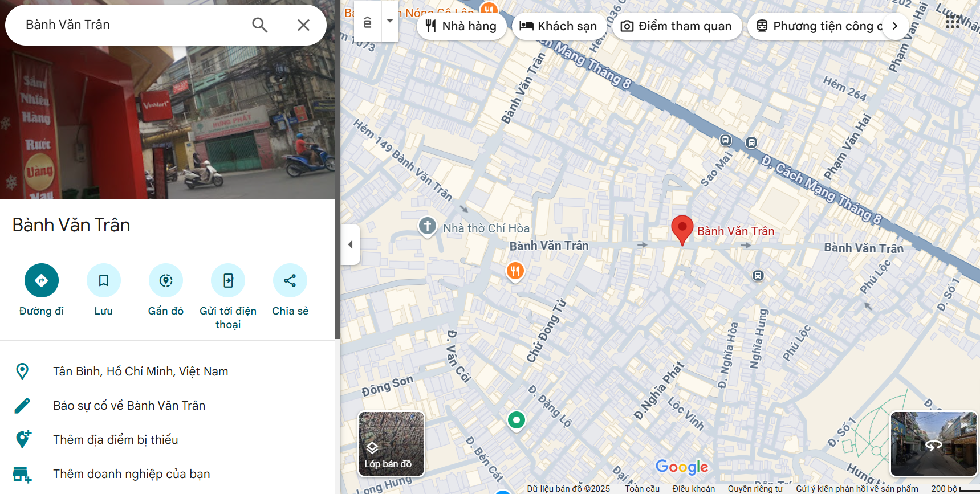This screenshot has height=494, width=980.
Task: Click the orange restaurant marker below Bành Văn Trân street
Action: click(515, 271)
